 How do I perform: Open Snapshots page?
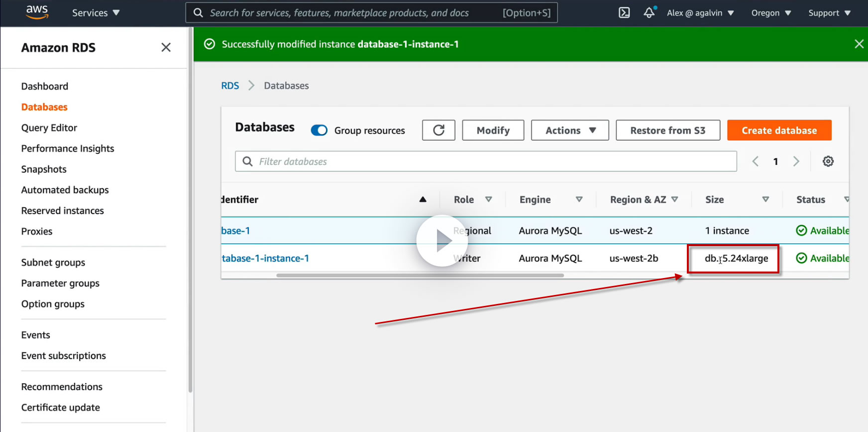click(x=44, y=169)
